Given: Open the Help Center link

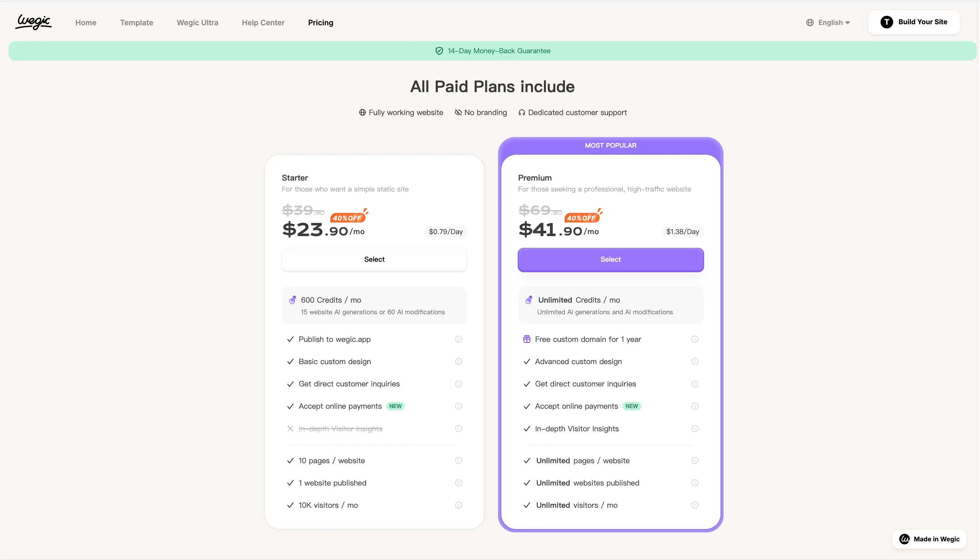Looking at the screenshot, I should [x=263, y=23].
